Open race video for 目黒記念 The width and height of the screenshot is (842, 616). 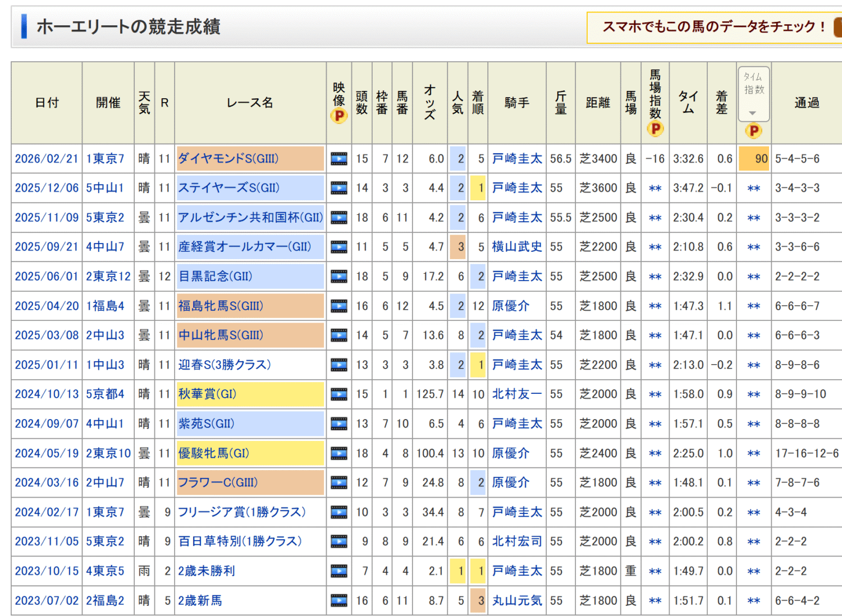point(338,277)
